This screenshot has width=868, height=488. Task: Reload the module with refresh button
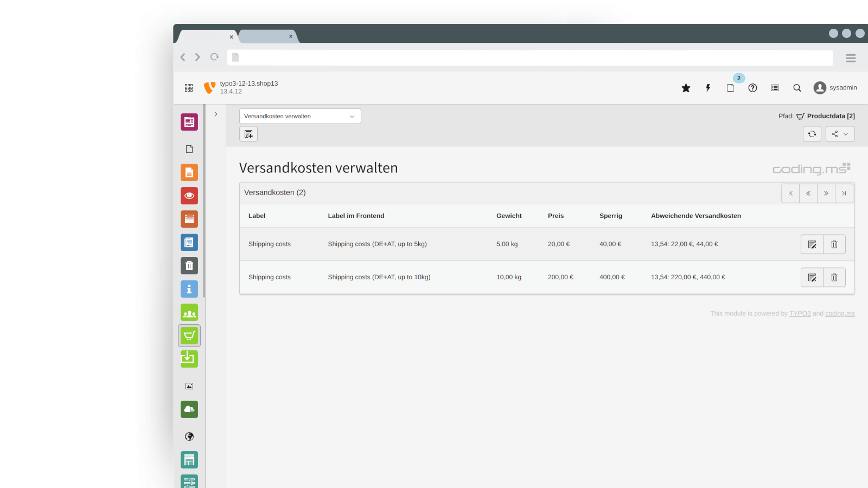coord(812,134)
